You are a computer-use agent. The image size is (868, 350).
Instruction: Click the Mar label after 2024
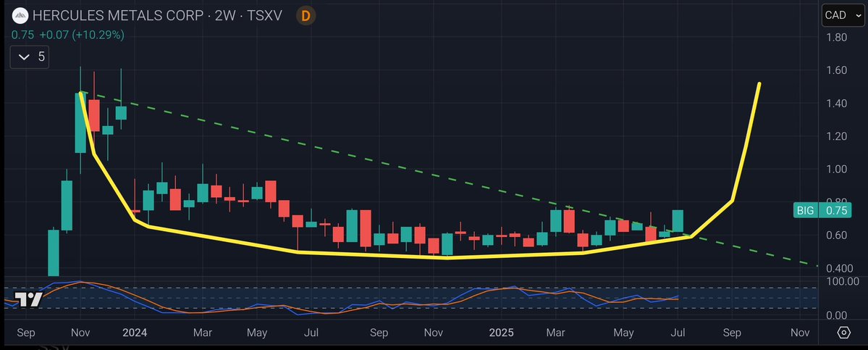click(x=203, y=333)
